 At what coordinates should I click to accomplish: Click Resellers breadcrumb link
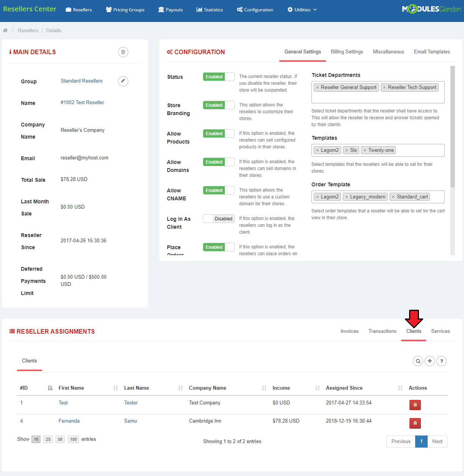(28, 31)
